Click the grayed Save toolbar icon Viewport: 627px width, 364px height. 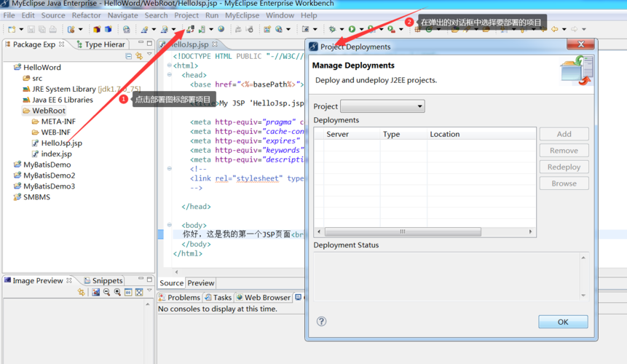(31, 29)
